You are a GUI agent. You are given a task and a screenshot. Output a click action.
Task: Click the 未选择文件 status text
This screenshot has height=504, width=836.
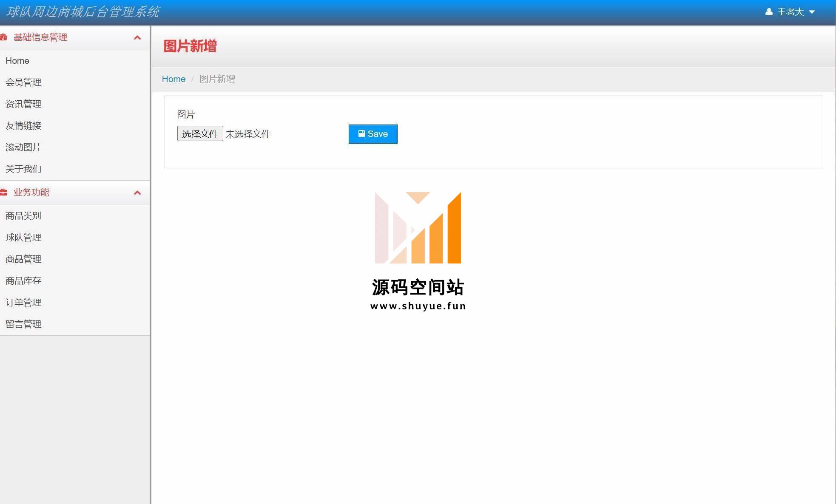click(x=248, y=134)
